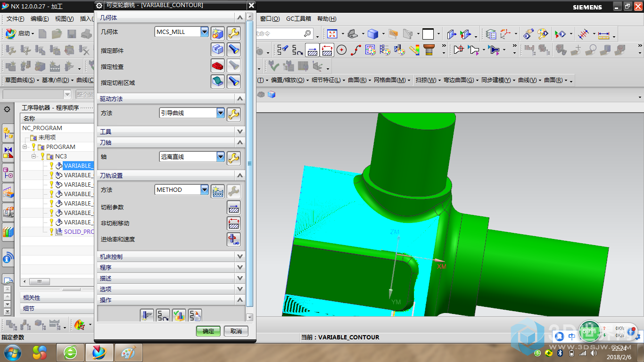Open the 窗口(O) menu
The image size is (644, 362).
pyautogui.click(x=270, y=19)
